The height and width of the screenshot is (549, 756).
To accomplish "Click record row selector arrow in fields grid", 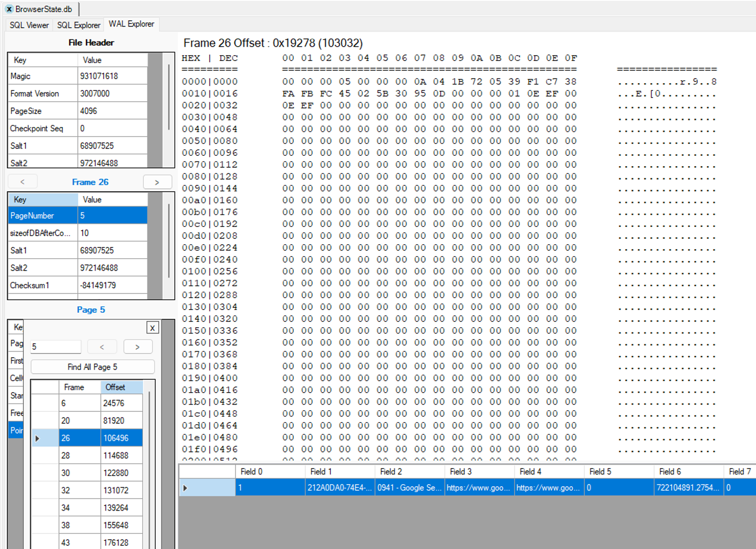I will (x=207, y=488).
